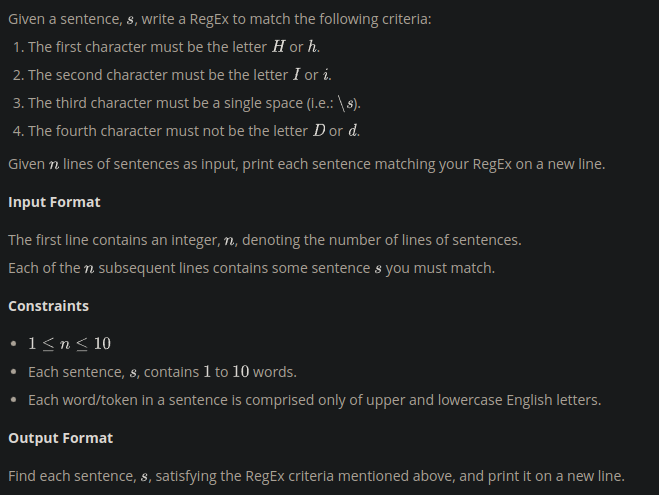The image size is (659, 495).
Task: Click the \s symbol in the third criterion
Action: [x=344, y=103]
